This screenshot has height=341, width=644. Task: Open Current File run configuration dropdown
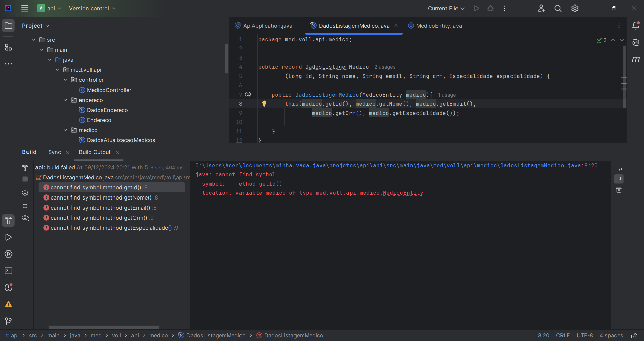[x=446, y=8]
